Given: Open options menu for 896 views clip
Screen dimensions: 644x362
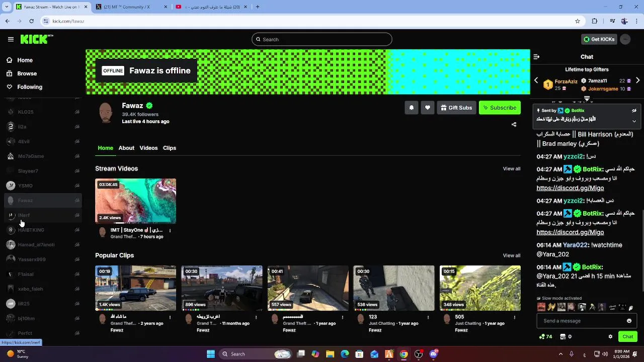Looking at the screenshot, I should click(x=256, y=317).
